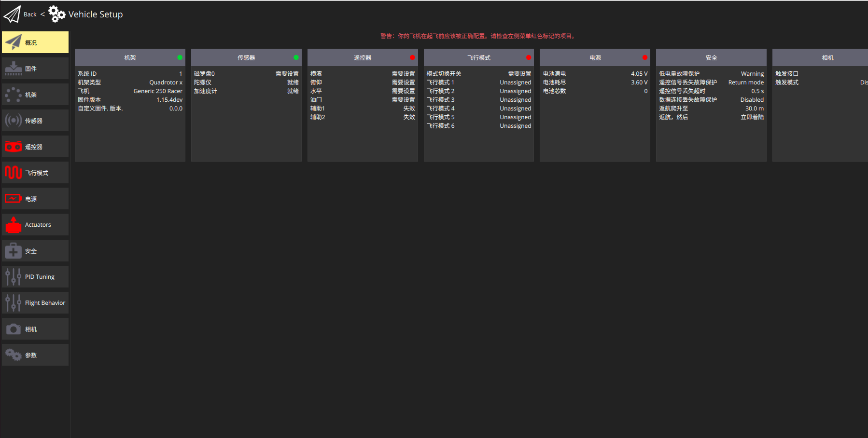The width and height of the screenshot is (868, 438).
Task: Click the 30.0 m return climb value
Action: click(x=755, y=109)
